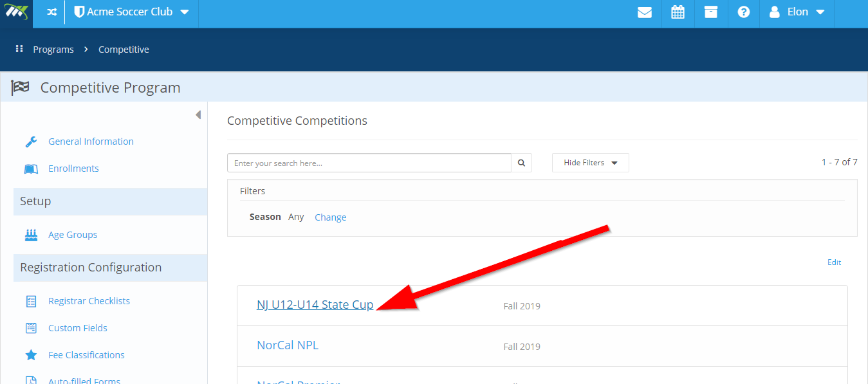Image resolution: width=868 pixels, height=384 pixels.
Task: Open Registrar Checklists link
Action: click(89, 301)
